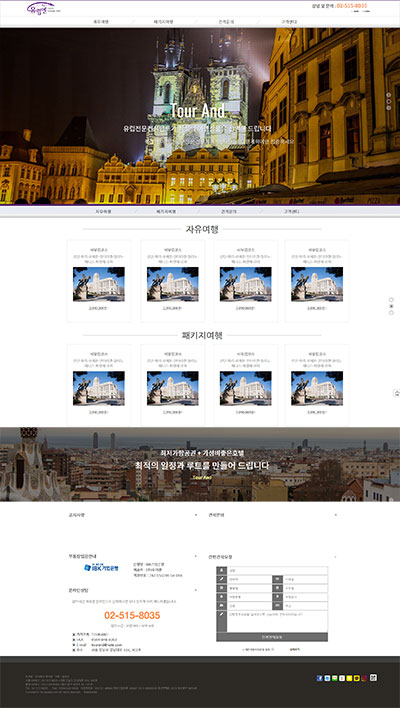Open the 패키지여행 menu in the top navigation
The height and width of the screenshot is (708, 400).
(160, 22)
